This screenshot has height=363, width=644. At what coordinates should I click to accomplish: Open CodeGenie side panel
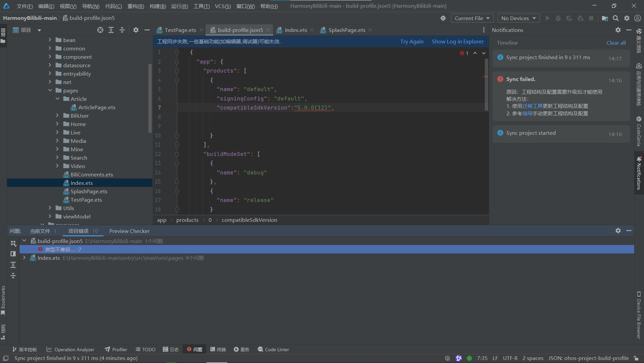(639, 131)
